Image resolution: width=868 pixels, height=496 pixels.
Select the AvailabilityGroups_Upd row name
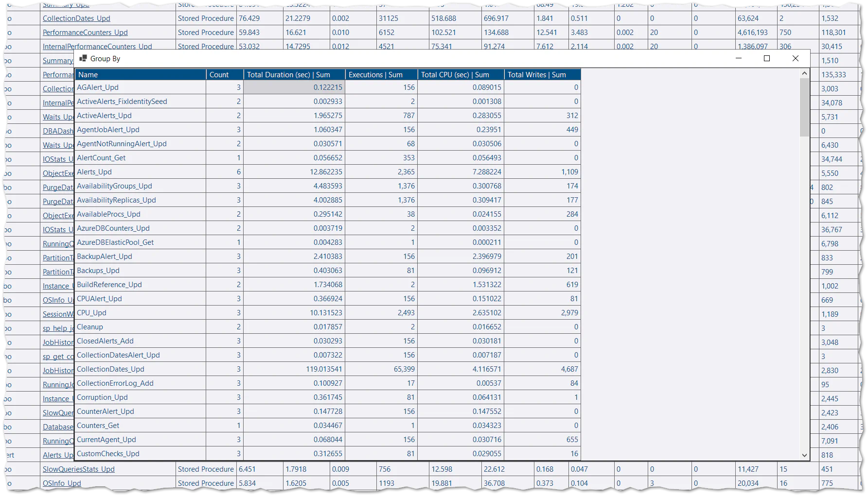114,186
